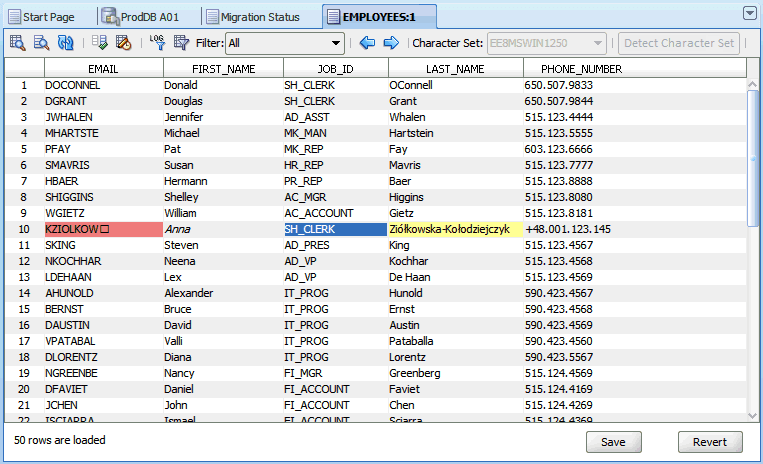This screenshot has width=763, height=464.
Task: Click the AD_PRES job ID cell
Action: tap(336, 245)
